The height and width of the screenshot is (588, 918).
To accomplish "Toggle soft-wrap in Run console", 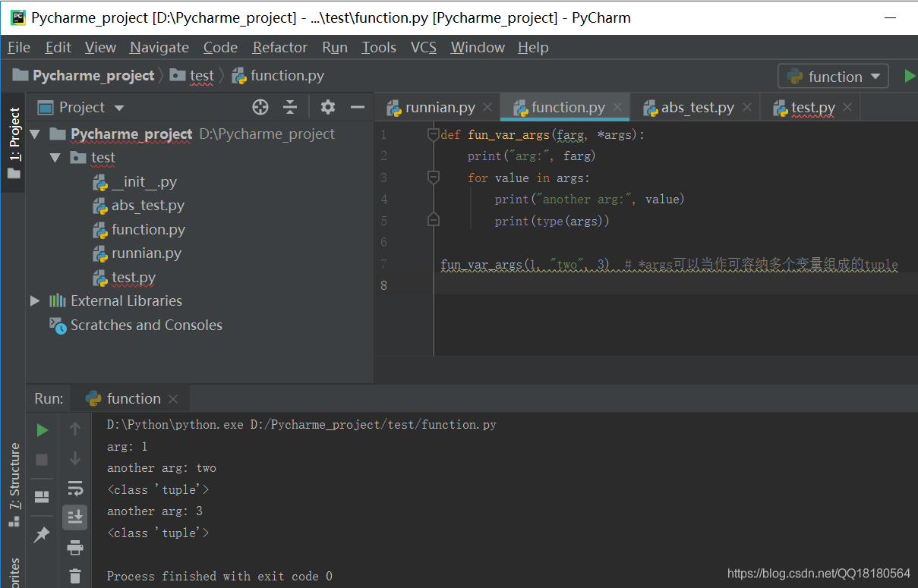I will pos(74,488).
